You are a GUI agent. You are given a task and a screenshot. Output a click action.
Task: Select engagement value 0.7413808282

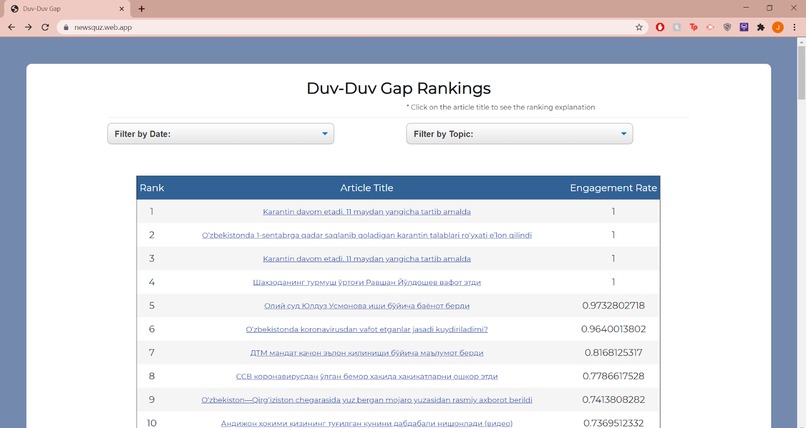[613, 400]
